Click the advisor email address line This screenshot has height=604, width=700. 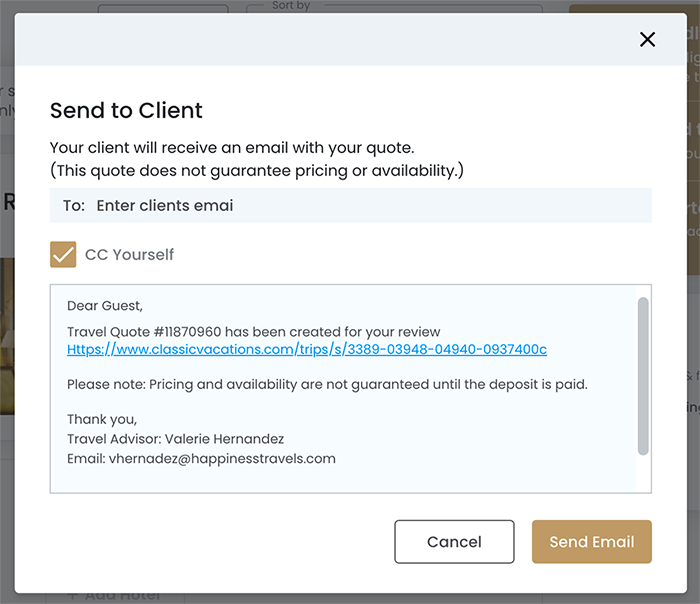click(x=201, y=458)
